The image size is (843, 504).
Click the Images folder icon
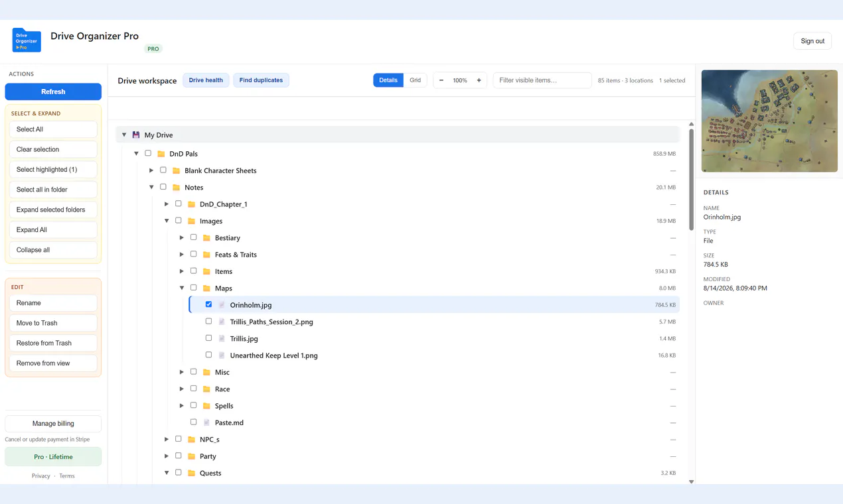coord(192,221)
